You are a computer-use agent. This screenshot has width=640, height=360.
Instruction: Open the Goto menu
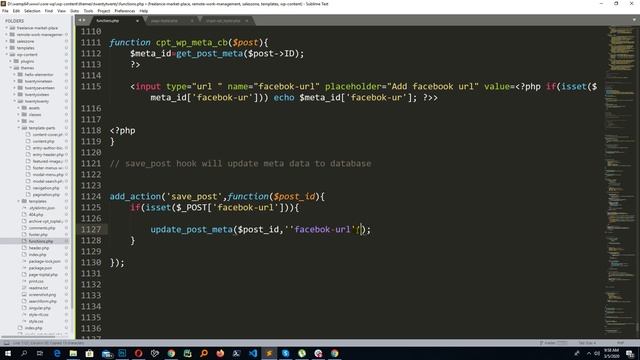[74, 11]
